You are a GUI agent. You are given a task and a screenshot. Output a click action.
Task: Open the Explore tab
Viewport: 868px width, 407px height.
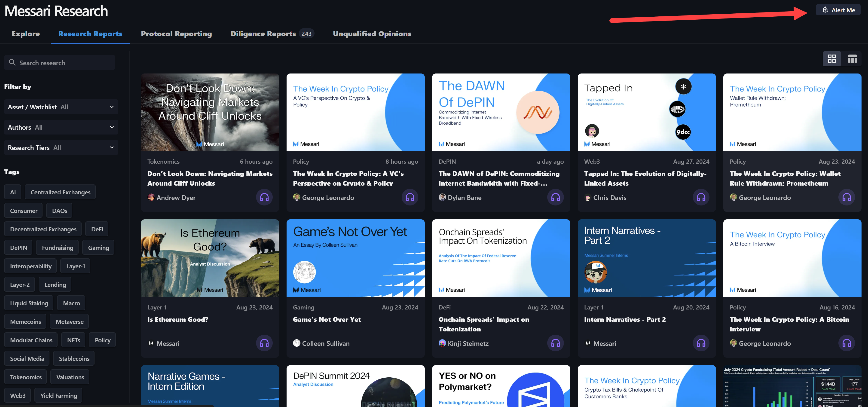click(x=26, y=34)
